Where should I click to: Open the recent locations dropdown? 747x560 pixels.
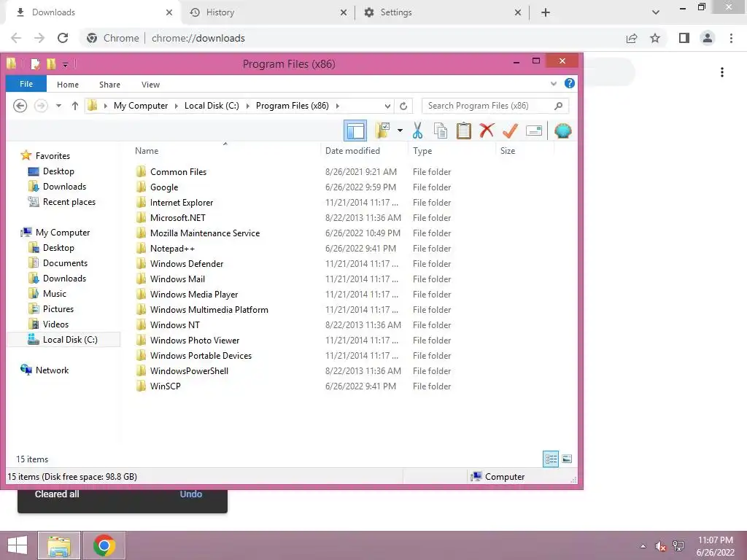coord(58,106)
